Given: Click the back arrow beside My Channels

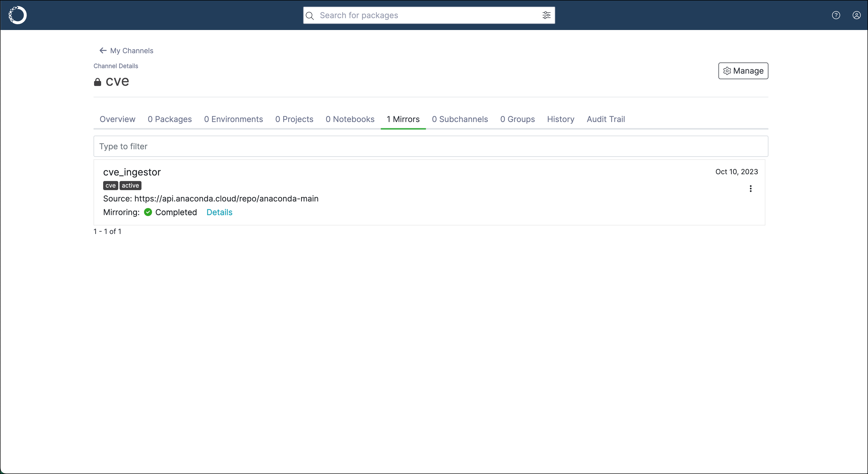Looking at the screenshot, I should (x=103, y=50).
